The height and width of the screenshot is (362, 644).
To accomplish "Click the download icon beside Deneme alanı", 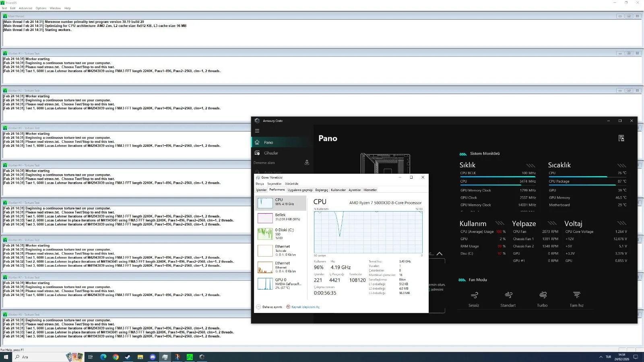I will 307,162.
